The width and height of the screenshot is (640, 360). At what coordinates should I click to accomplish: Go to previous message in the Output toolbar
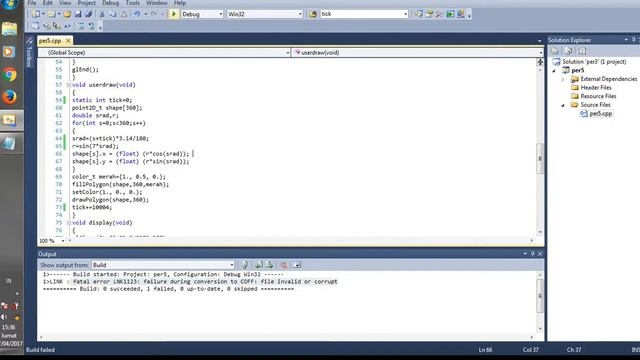tap(259, 265)
